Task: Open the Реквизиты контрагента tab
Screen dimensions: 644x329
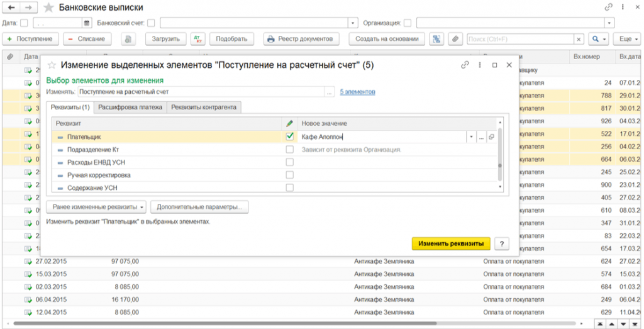Action: click(204, 108)
